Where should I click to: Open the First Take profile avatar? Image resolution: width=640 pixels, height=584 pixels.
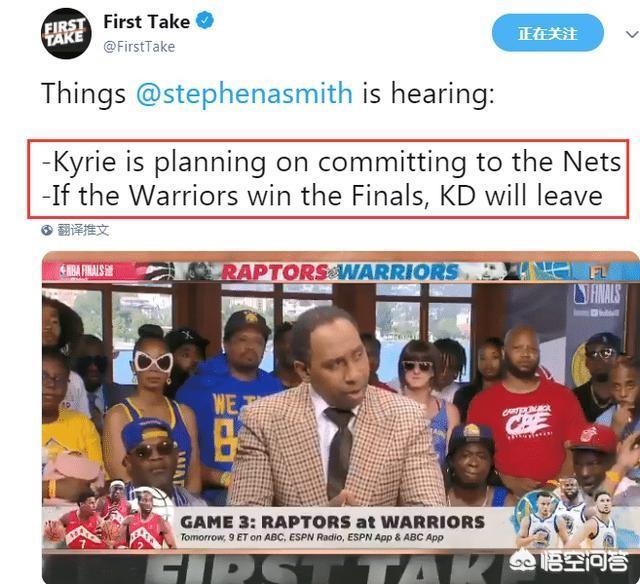click(66, 33)
